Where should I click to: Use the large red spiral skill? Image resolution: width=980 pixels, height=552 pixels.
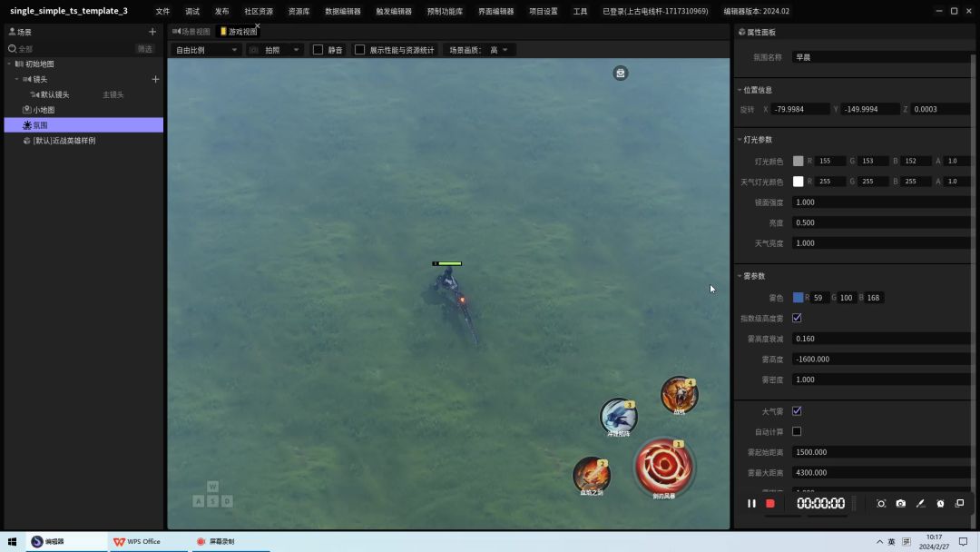click(x=664, y=465)
